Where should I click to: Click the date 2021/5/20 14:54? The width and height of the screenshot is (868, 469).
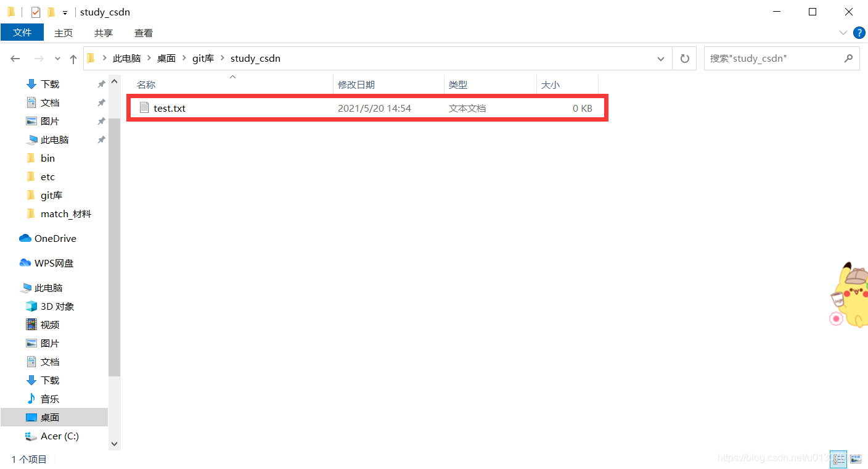point(374,108)
